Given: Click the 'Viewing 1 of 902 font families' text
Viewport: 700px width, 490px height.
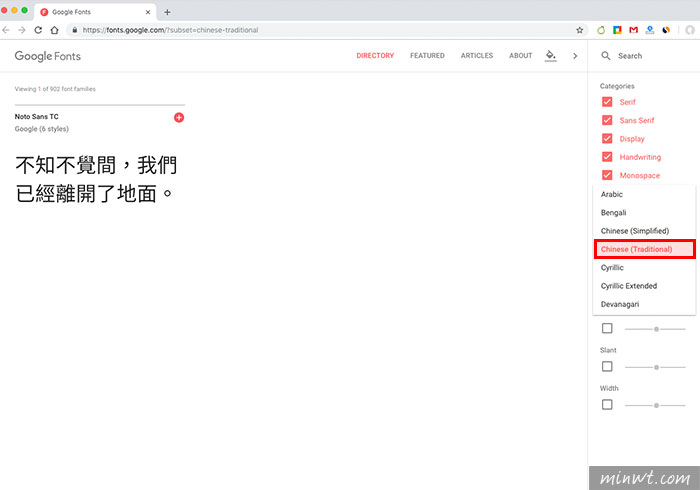Looking at the screenshot, I should [x=55, y=89].
